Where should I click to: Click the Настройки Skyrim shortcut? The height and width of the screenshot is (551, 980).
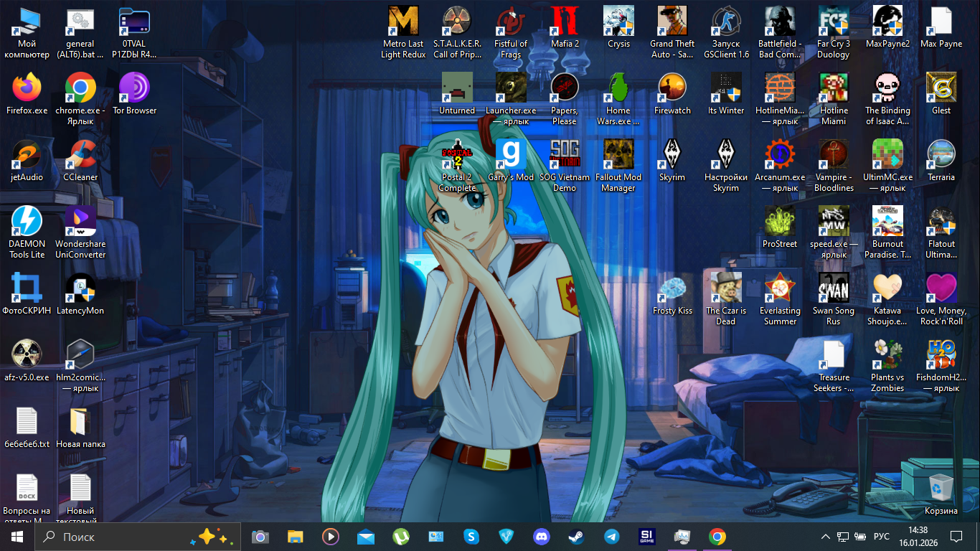pos(726,166)
